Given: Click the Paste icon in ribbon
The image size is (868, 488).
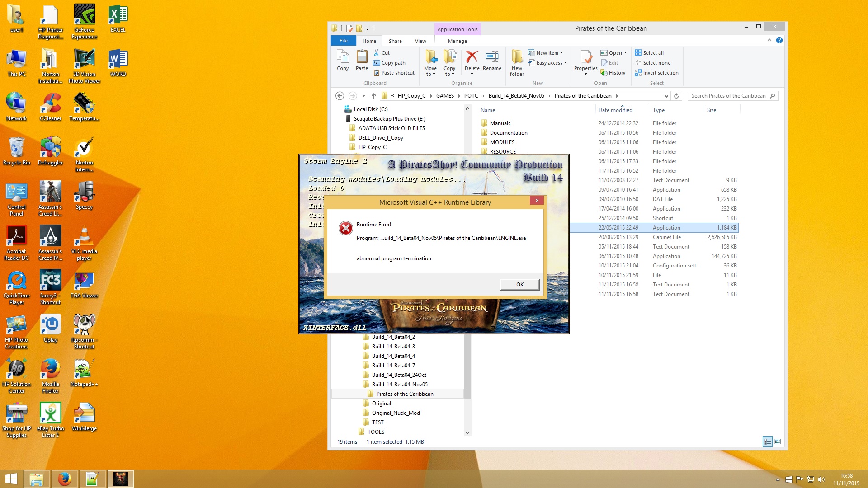Looking at the screenshot, I should (362, 61).
